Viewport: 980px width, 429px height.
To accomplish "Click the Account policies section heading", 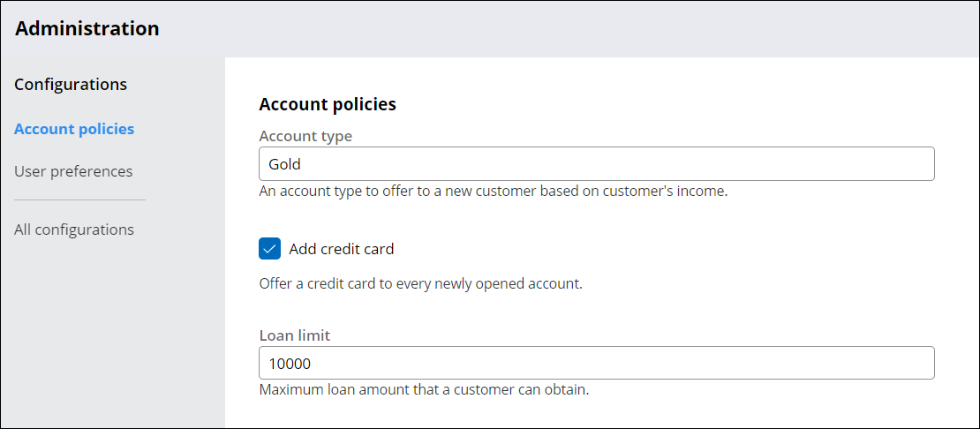I will pos(328,104).
